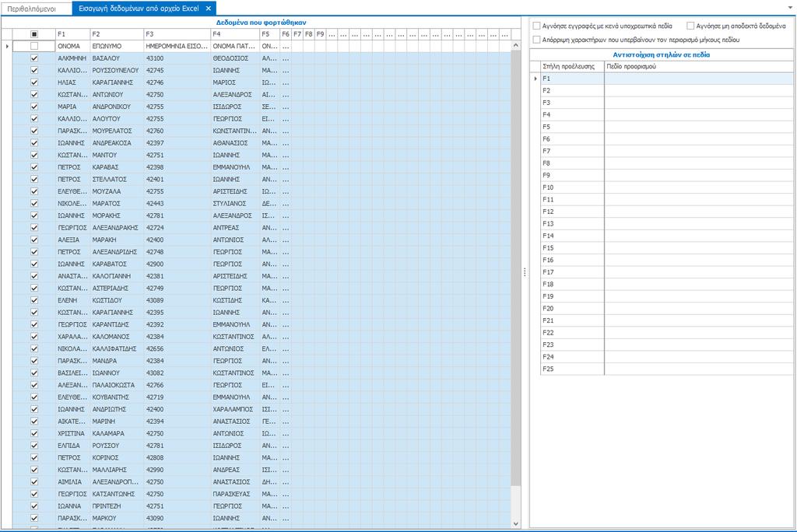Open the destination field cell for F4
This screenshot has height=532, width=797.
tap(698, 115)
